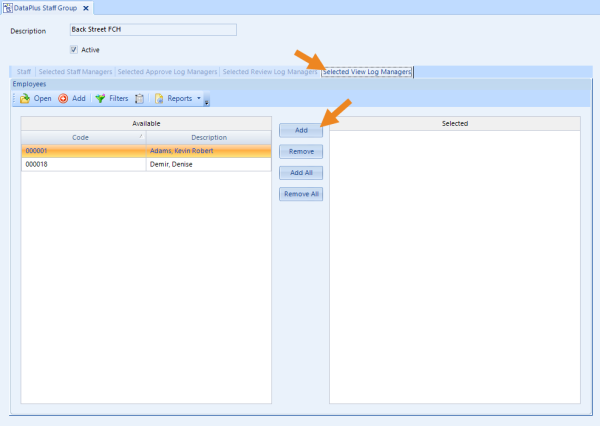
Task: Click the DataPlus Staff Group window icon
Action: 8,8
